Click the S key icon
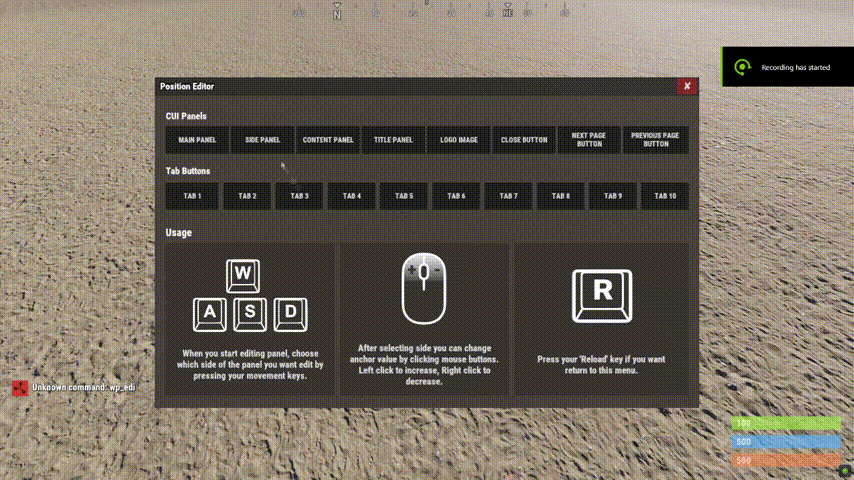This screenshot has height=480, width=854. [x=250, y=314]
